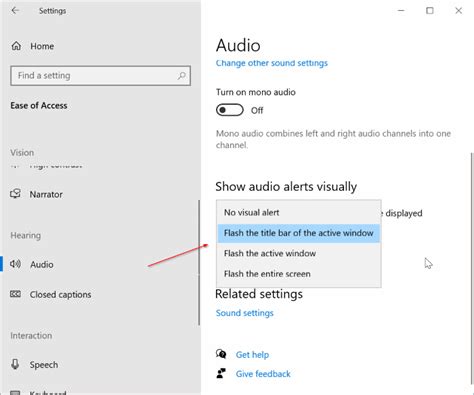Image resolution: width=474 pixels, height=395 pixels.
Task: Open the Narrator settings page
Action: point(46,194)
